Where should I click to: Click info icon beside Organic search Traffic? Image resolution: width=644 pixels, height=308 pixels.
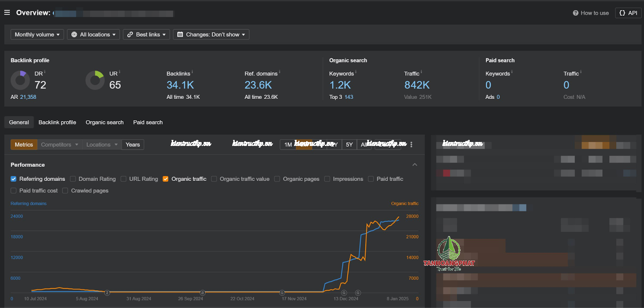pyautogui.click(x=421, y=72)
